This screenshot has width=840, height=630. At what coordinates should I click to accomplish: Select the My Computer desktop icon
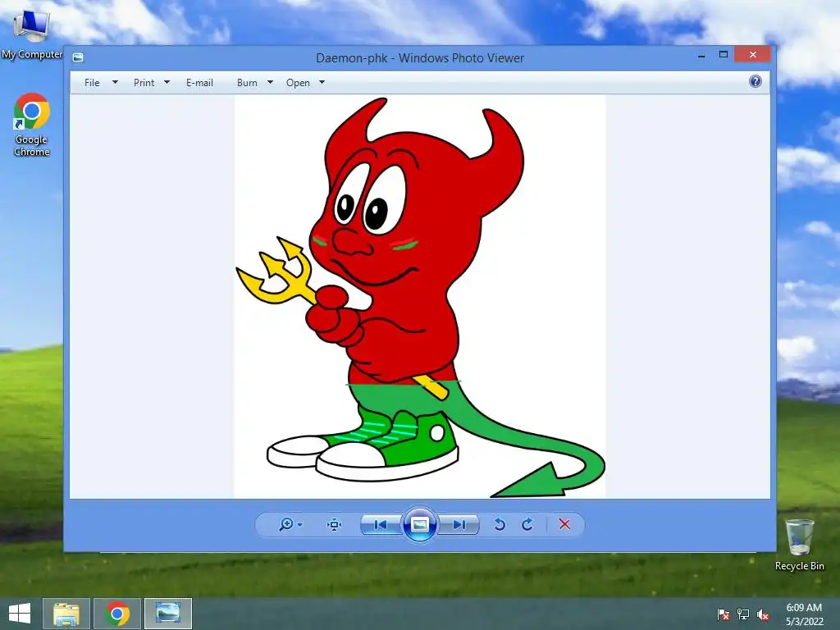(x=32, y=34)
